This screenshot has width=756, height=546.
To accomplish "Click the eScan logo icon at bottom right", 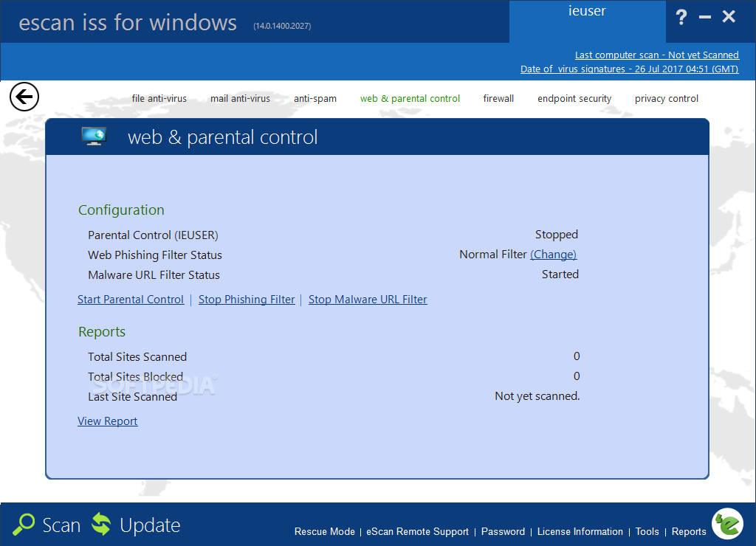I will pyautogui.click(x=727, y=524).
